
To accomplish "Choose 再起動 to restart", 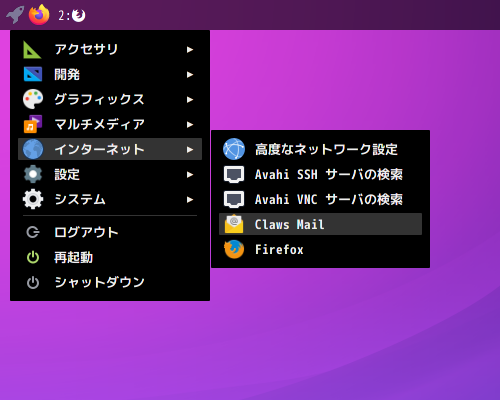I will [110, 257].
